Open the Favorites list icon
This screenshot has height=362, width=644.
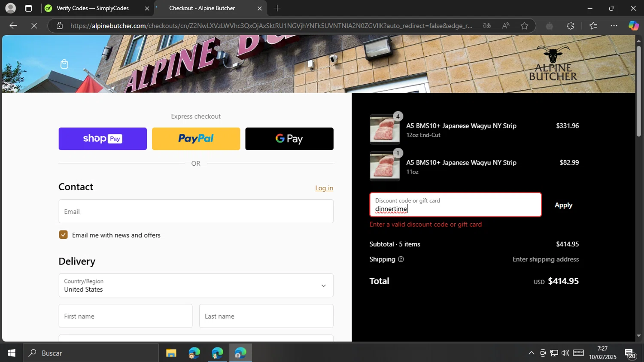pyautogui.click(x=593, y=26)
